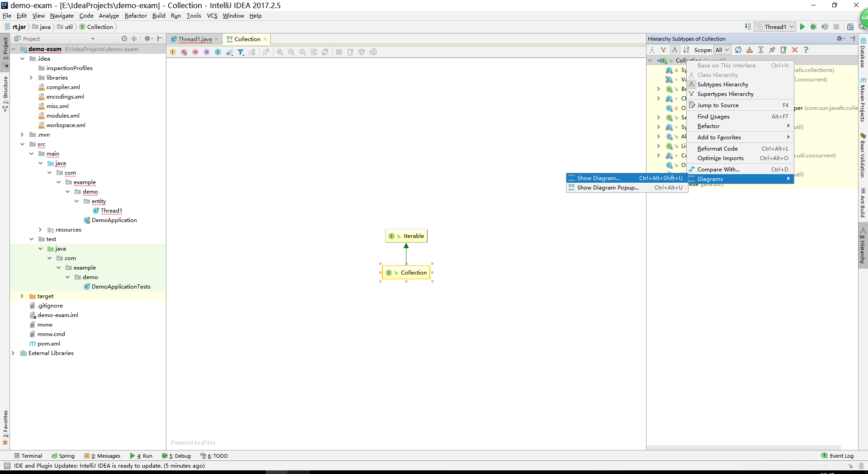
Task: Close the hierarchy tab with red X
Action: coord(795,50)
